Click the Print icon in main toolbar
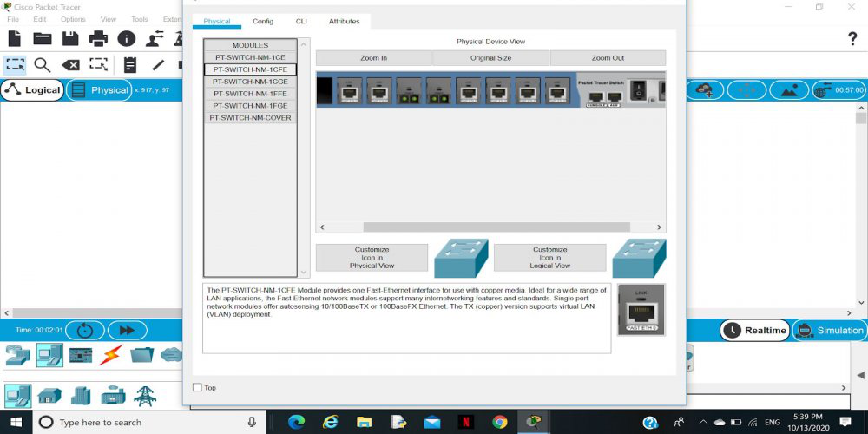This screenshot has height=434, width=868. coord(98,38)
